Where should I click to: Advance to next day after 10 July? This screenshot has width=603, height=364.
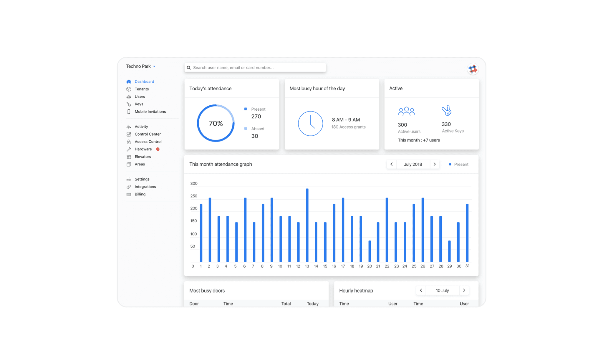464,290
